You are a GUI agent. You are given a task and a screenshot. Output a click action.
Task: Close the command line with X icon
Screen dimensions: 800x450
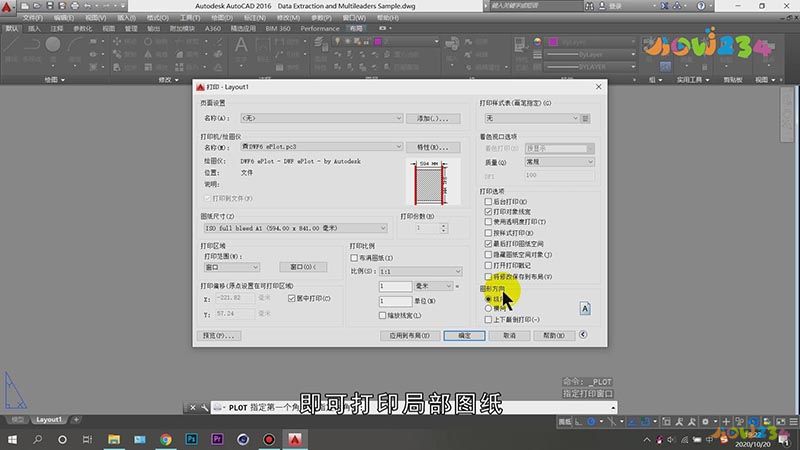pos(193,407)
